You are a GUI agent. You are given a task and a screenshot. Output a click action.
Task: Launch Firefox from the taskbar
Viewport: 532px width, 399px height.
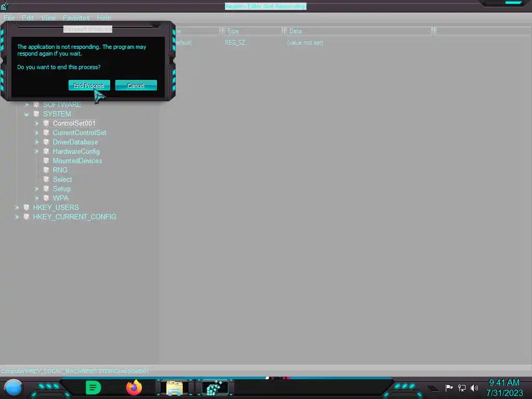click(134, 388)
